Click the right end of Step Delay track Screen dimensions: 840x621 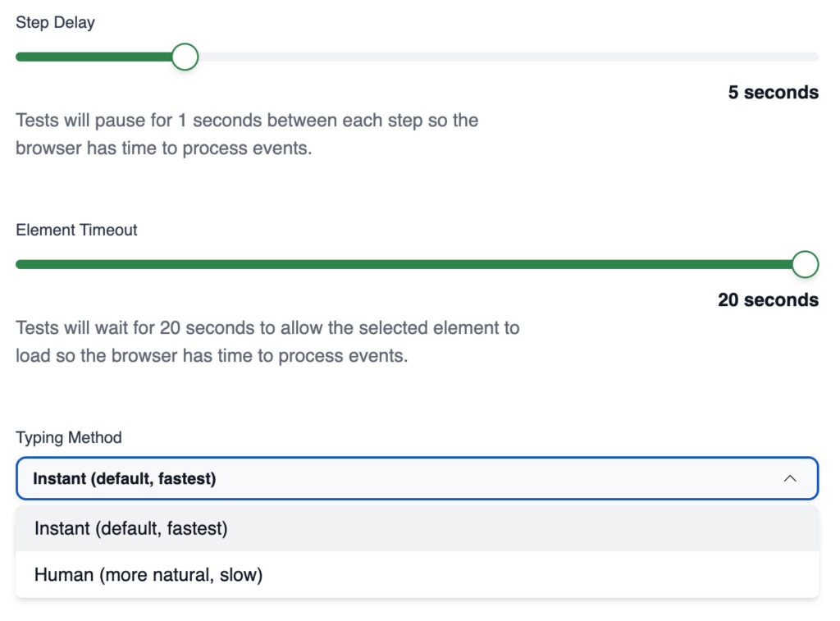pos(815,57)
